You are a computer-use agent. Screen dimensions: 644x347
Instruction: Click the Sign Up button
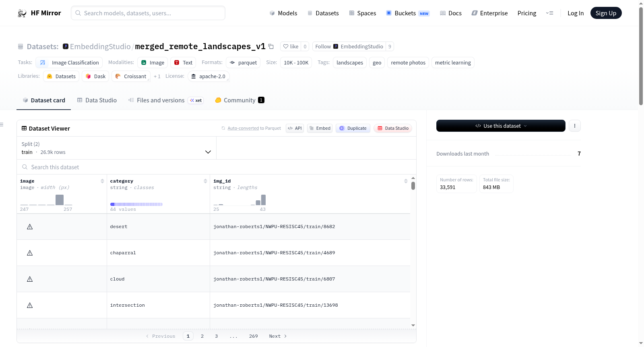[606, 13]
